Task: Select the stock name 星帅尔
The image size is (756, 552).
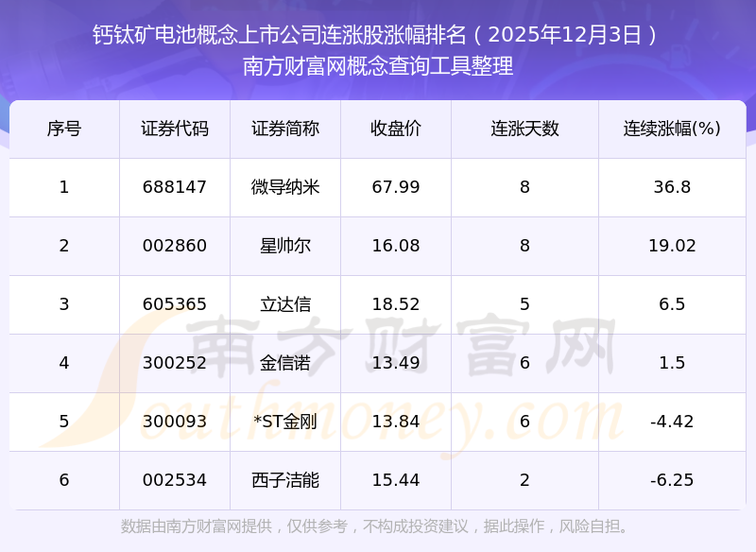Action: pyautogui.click(x=285, y=246)
